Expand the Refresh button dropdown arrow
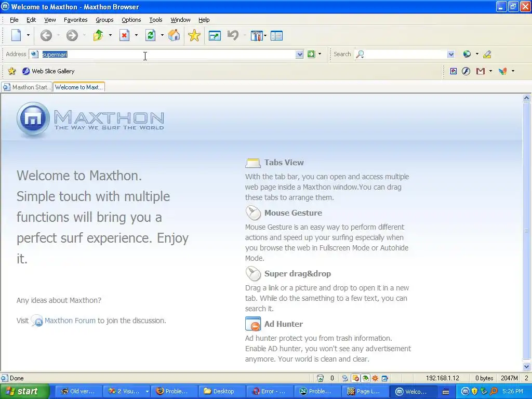The image size is (532, 399). (162, 35)
